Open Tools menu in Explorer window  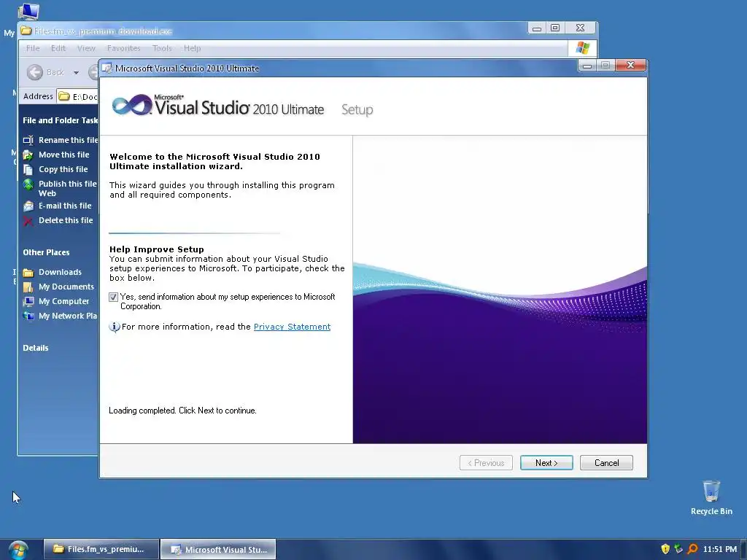[x=162, y=48]
